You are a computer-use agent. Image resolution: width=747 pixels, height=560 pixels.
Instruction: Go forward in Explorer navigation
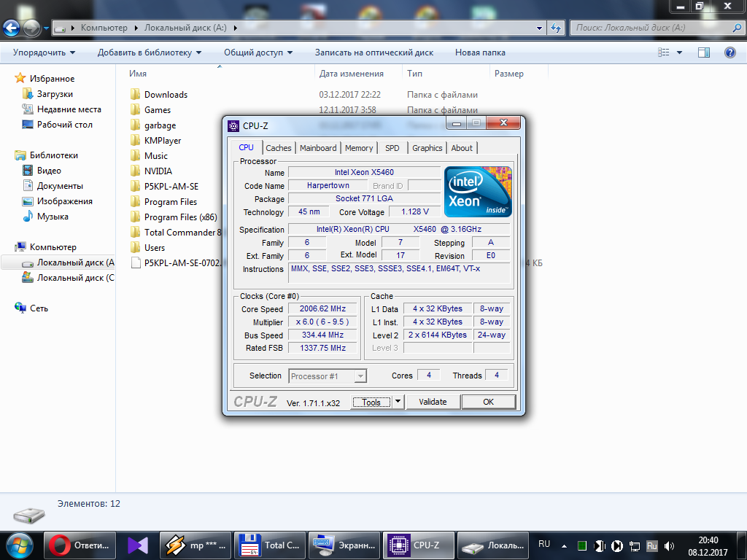pos(32,28)
